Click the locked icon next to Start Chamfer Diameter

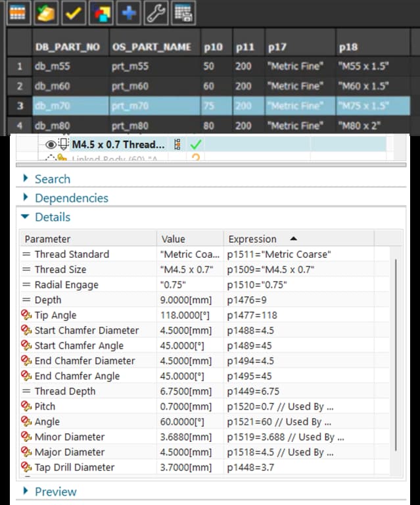click(26, 330)
